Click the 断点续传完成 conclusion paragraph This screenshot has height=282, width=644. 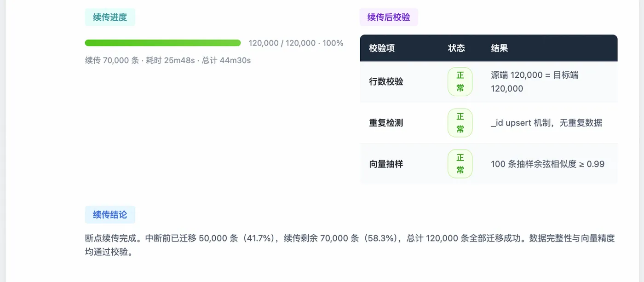[350, 245]
